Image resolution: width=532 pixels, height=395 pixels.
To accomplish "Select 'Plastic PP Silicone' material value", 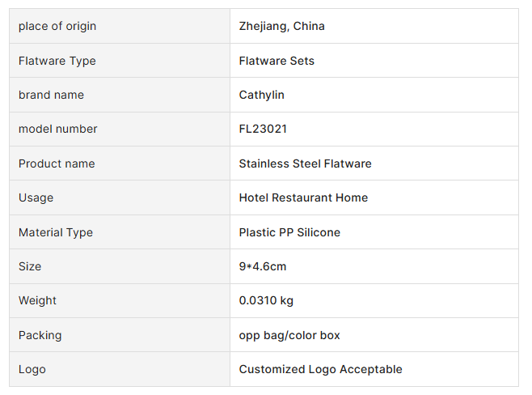I will (x=289, y=232).
